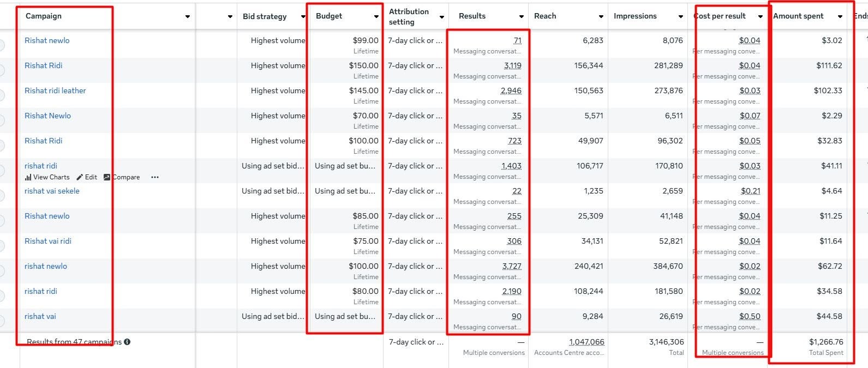Click Highest volume for Rishat ridi leather
The image size is (868, 368).
click(x=278, y=91)
